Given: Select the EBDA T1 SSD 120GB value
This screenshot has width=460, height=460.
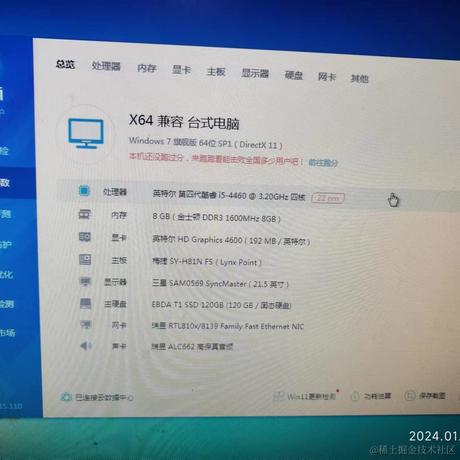Looking at the screenshot, I should [x=222, y=305].
